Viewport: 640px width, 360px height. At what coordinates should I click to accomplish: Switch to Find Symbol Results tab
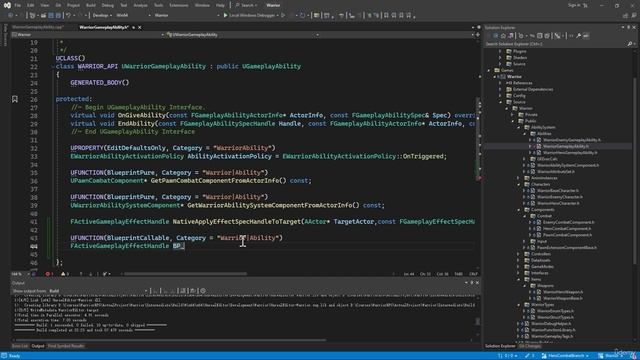click(x=66, y=346)
